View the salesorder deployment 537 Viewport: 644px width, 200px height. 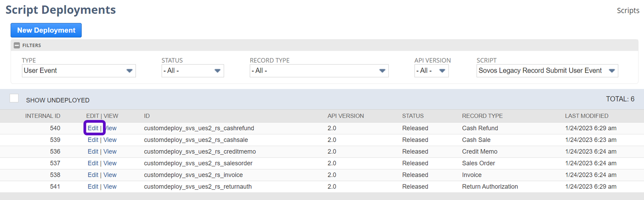click(x=110, y=163)
